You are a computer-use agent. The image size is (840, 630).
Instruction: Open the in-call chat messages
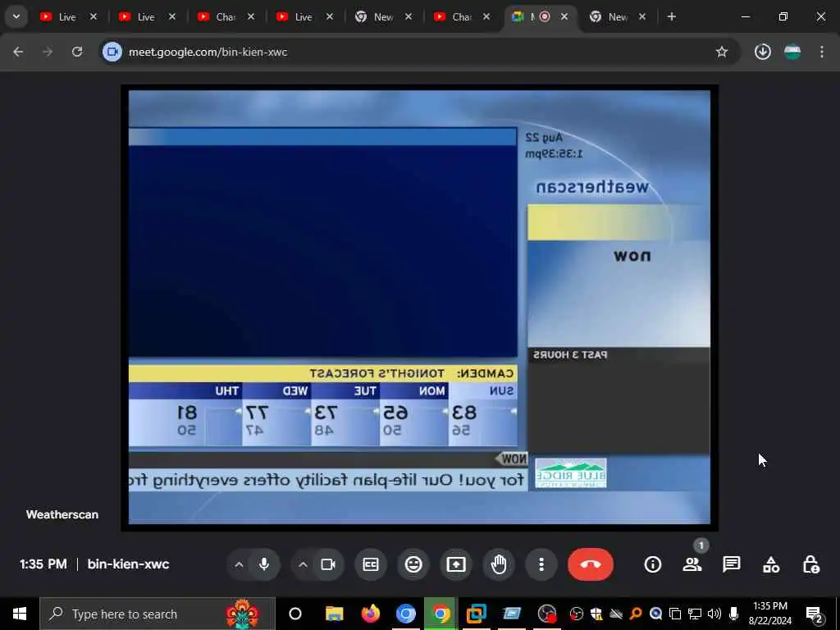click(731, 564)
